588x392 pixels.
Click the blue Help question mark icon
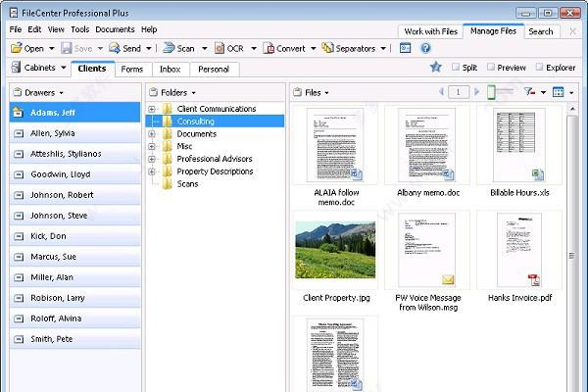click(x=425, y=48)
